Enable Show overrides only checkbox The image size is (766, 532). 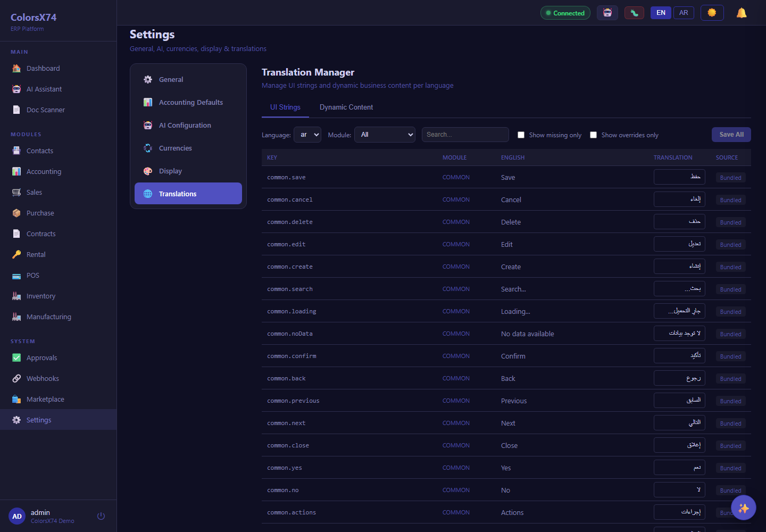tap(593, 135)
